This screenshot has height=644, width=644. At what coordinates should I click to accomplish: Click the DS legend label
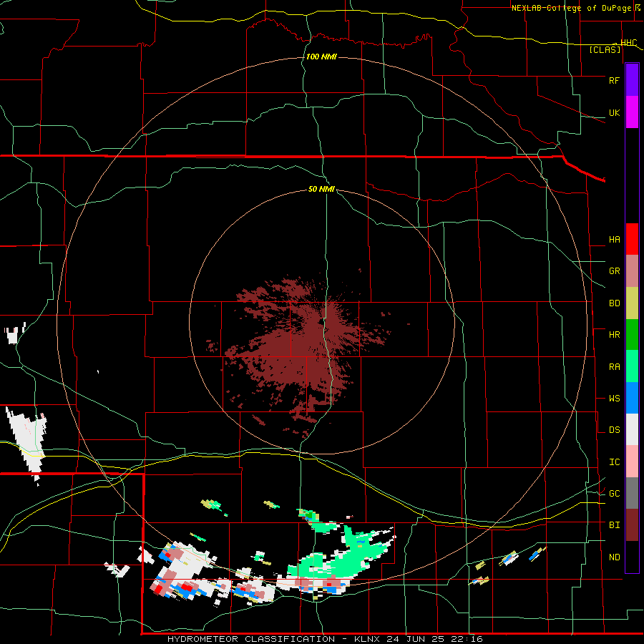click(x=614, y=430)
